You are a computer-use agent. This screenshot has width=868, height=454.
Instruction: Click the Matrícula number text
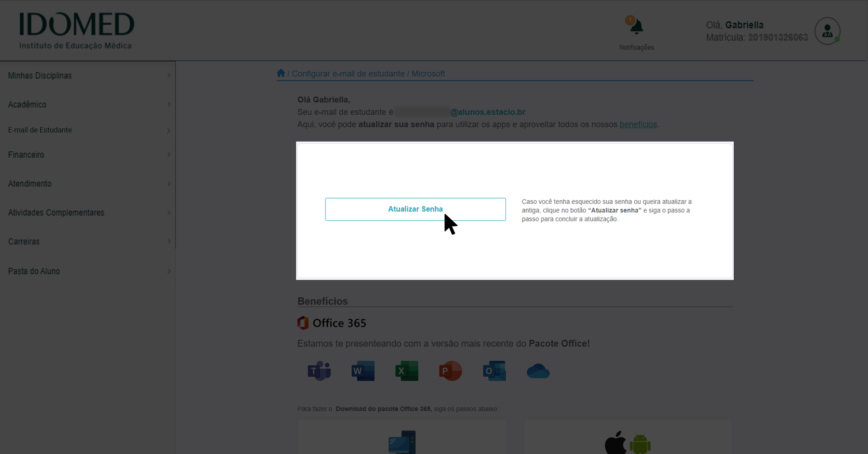pos(778,38)
